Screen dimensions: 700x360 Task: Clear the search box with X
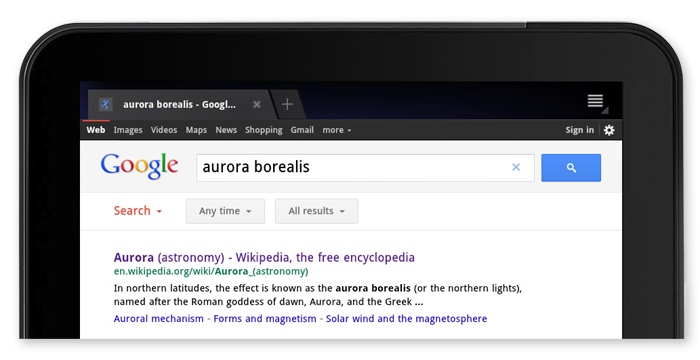pyautogui.click(x=516, y=167)
